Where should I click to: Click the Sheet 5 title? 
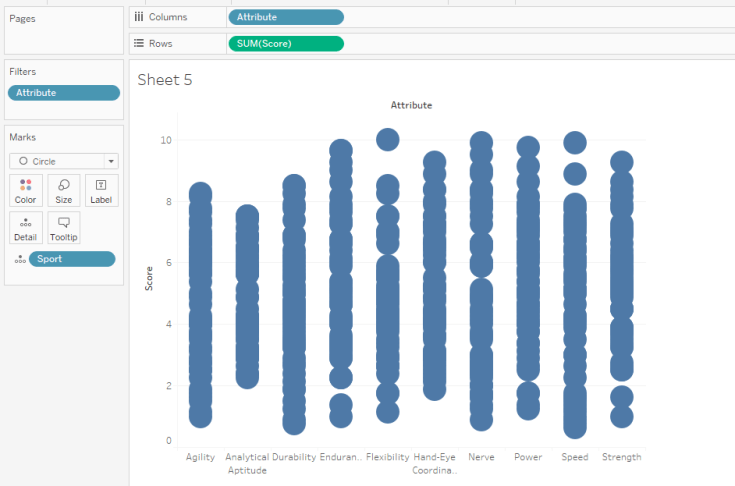(165, 80)
